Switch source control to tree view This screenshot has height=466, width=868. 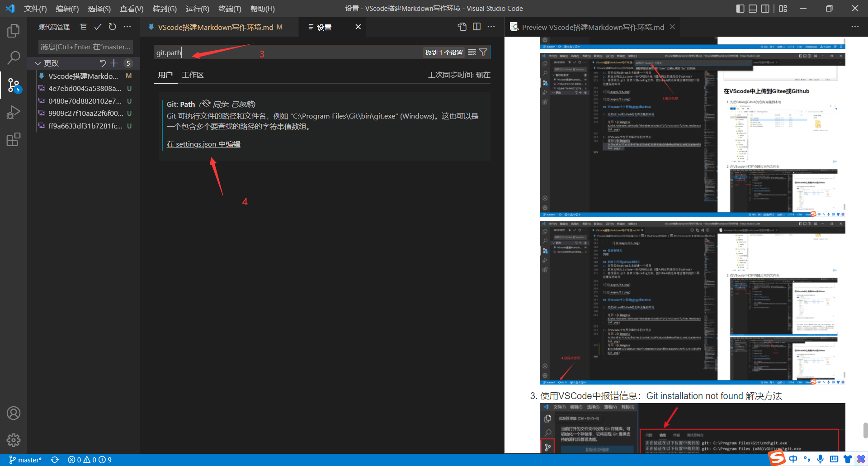(x=83, y=27)
